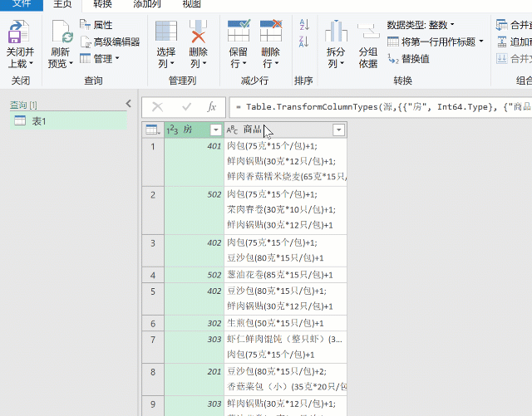Click the Choose Columns (选择列) icon
This screenshot has width=532, height=416.
point(166,32)
